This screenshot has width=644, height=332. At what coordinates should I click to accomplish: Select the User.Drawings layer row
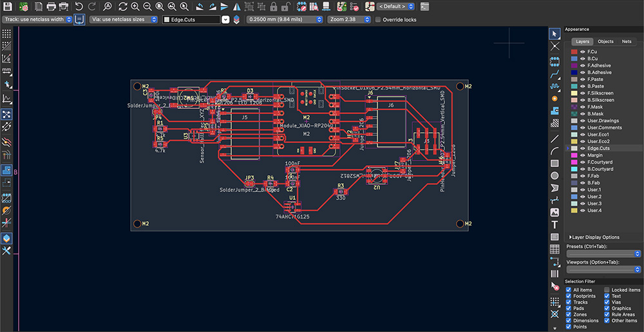click(603, 121)
